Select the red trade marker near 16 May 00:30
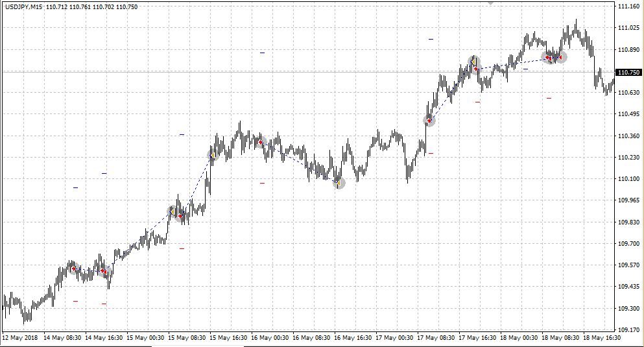The height and width of the screenshot is (347, 644). 261,142
